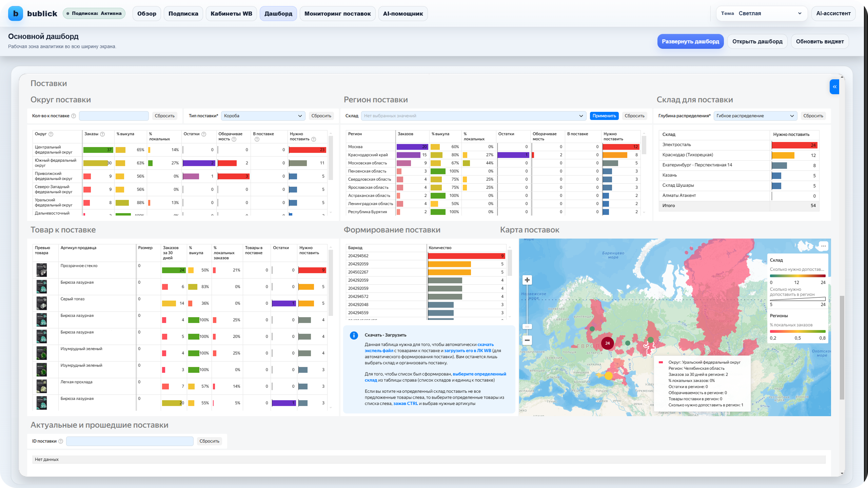
Task: Click the bublick logo icon
Action: pyautogui.click(x=16, y=14)
